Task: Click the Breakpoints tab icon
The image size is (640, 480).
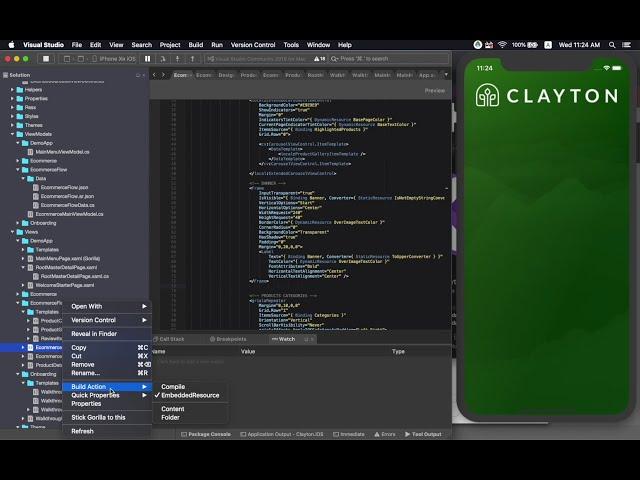Action: (x=212, y=339)
